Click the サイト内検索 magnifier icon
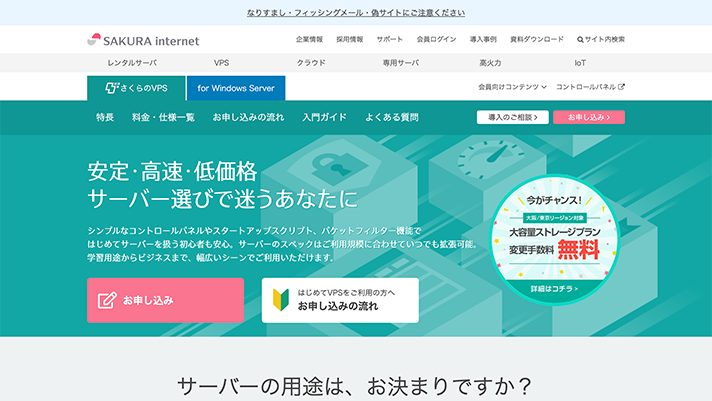712x401 pixels. [581, 40]
